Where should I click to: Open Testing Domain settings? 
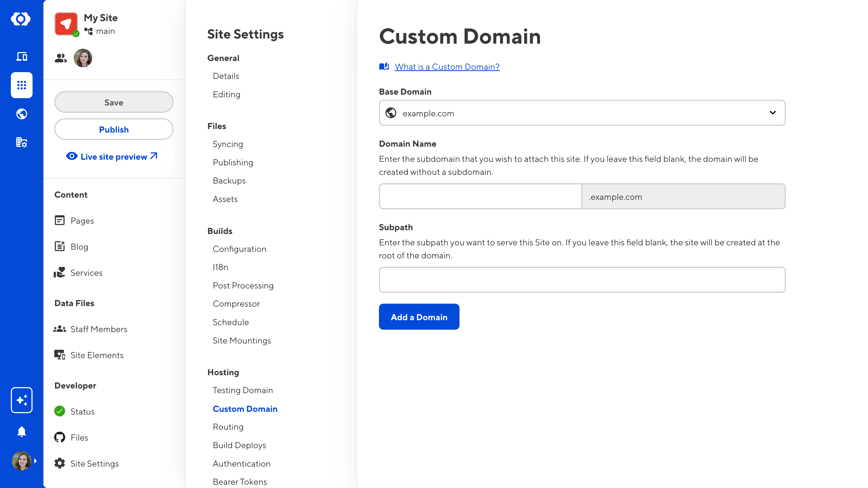242,390
